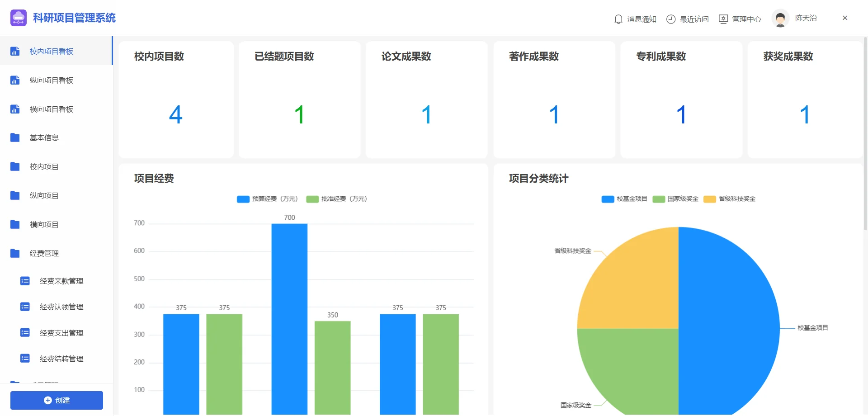Click the folder icon beside 横向项目
Image resolution: width=868 pixels, height=416 pixels.
15,224
